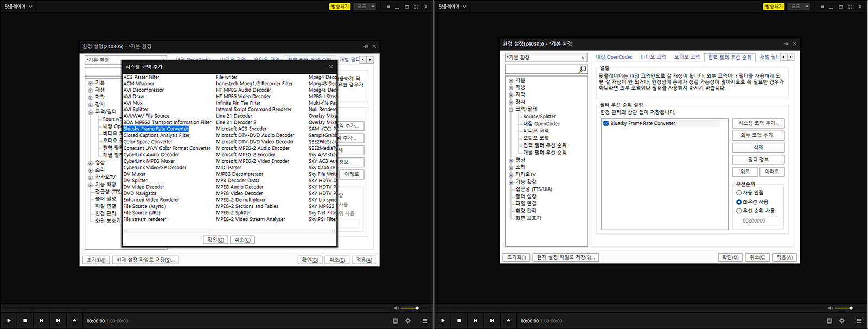The height and width of the screenshot is (329, 868).
Task: Uncheck Bluesky Frame Rate Converter checkbox
Action: point(606,123)
